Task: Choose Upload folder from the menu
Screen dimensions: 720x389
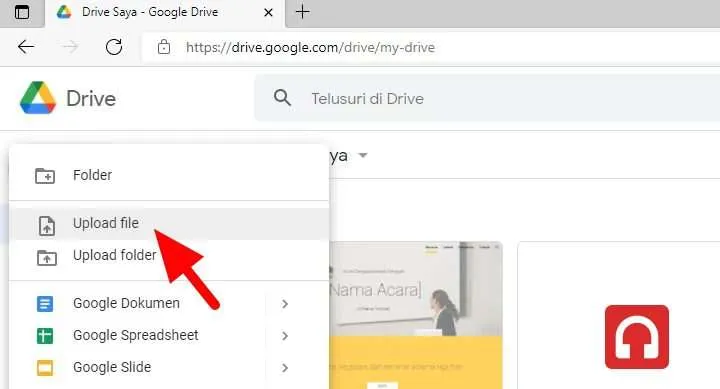Action: [x=169, y=255]
